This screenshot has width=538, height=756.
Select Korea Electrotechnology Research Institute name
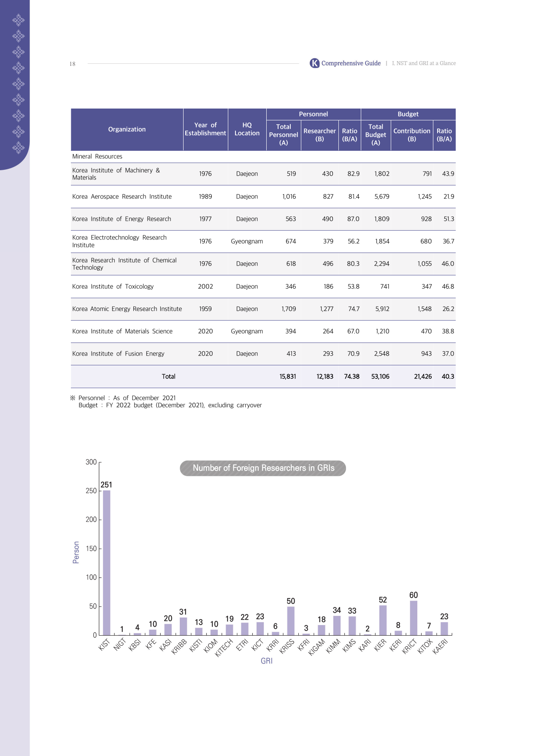pyautogui.click(x=119, y=241)
